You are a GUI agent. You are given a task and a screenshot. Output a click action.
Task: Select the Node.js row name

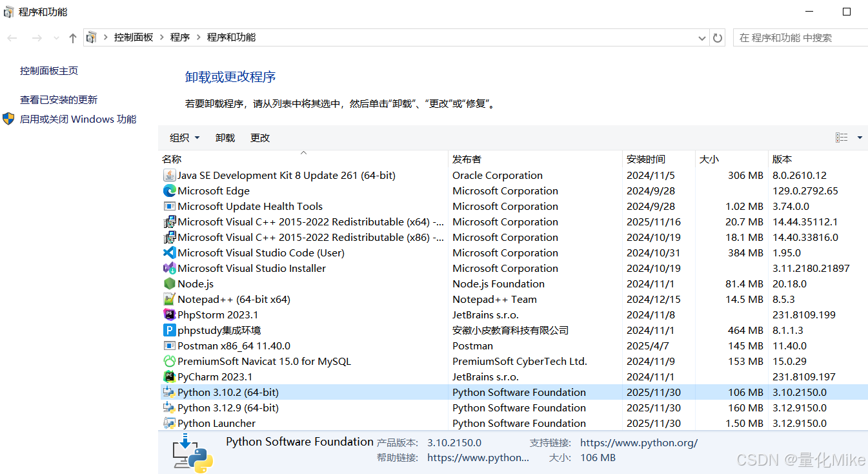(x=196, y=283)
